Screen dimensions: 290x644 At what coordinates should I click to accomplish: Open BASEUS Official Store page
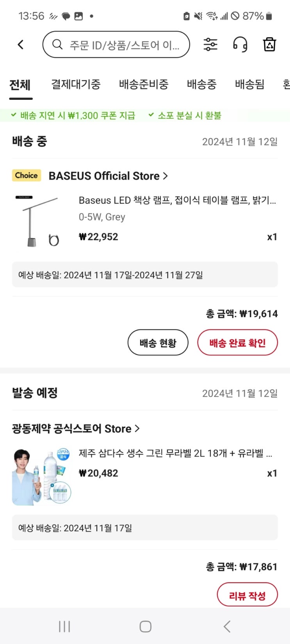pyautogui.click(x=108, y=176)
